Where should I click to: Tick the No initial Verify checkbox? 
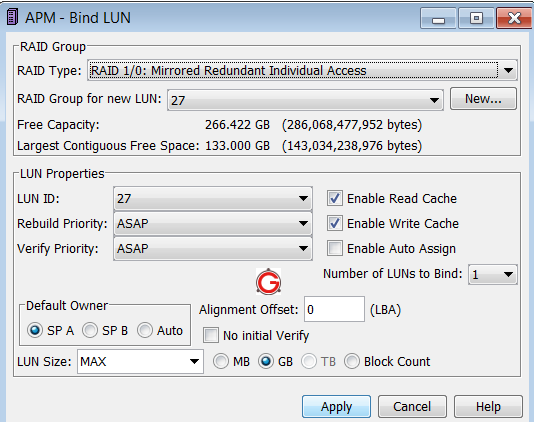[211, 335]
